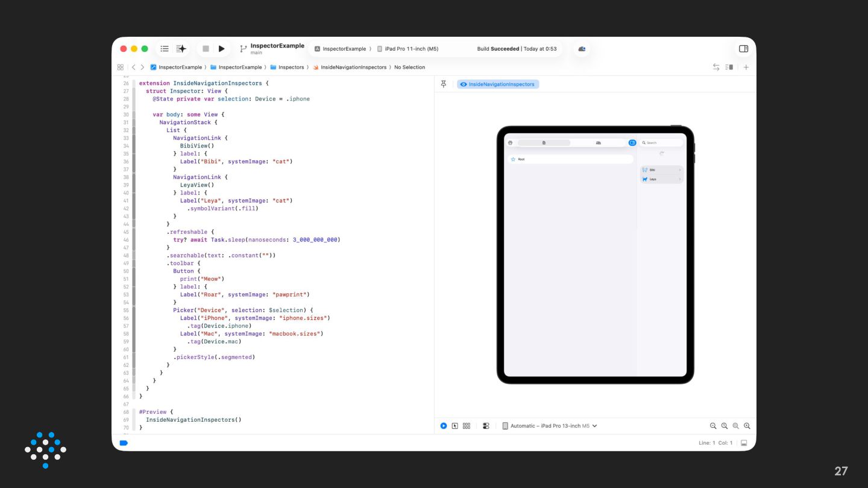Screen dimensions: 868x488
Task: Open the preview device dropdown
Action: click(x=549, y=426)
